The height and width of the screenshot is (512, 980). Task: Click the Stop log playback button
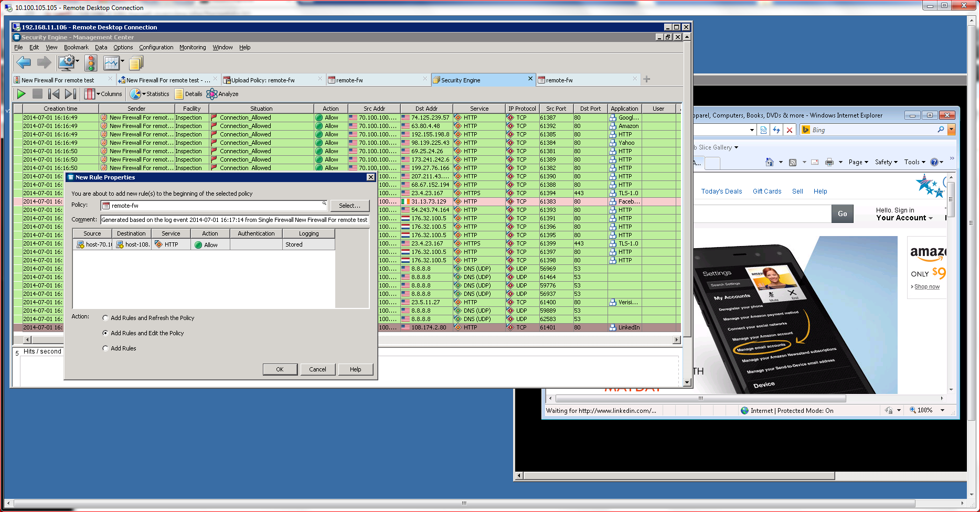tap(37, 94)
